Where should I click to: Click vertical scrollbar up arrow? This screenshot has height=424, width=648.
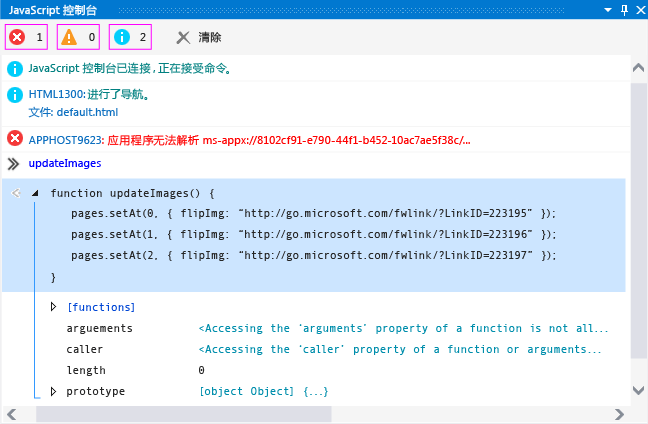639,68
